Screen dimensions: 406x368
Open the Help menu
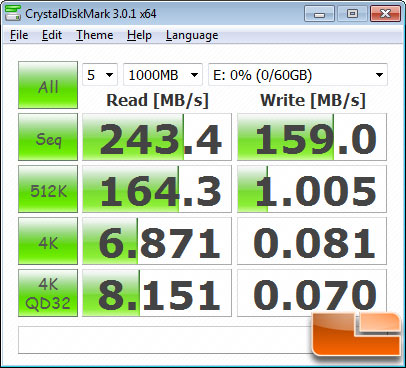139,35
